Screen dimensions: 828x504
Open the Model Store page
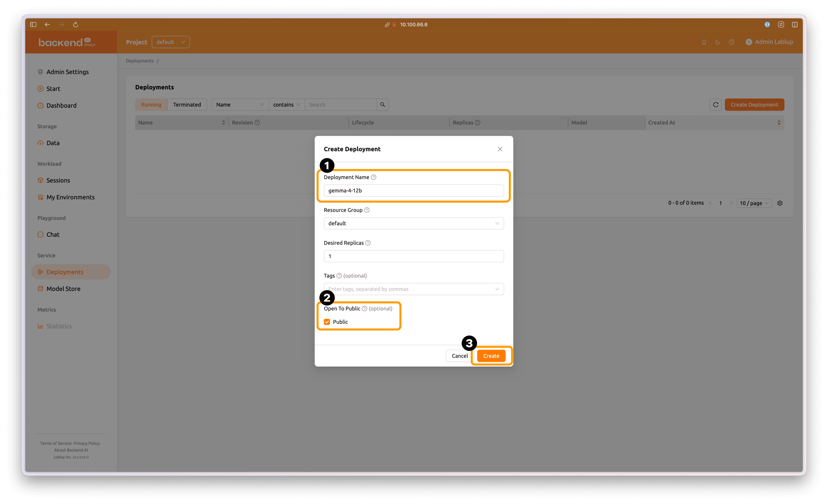point(59,289)
